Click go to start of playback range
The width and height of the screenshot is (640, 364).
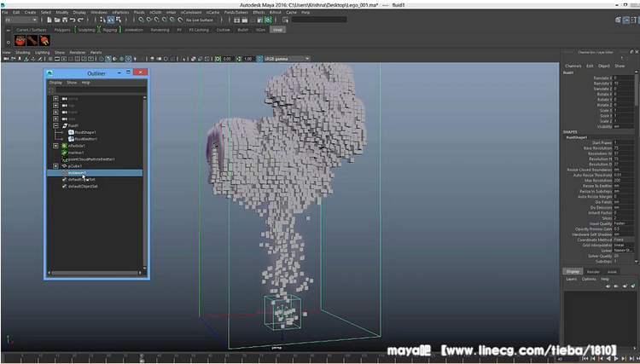pos(586,359)
